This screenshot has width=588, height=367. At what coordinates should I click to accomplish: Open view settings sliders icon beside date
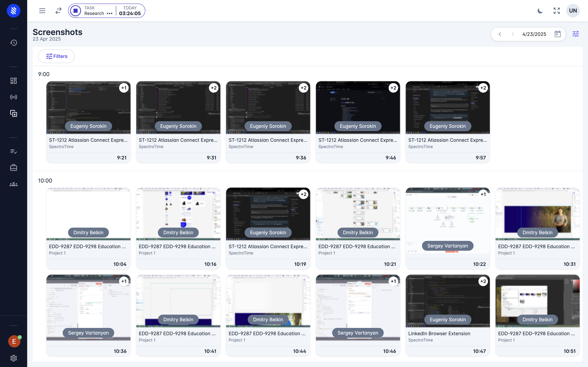(x=575, y=34)
